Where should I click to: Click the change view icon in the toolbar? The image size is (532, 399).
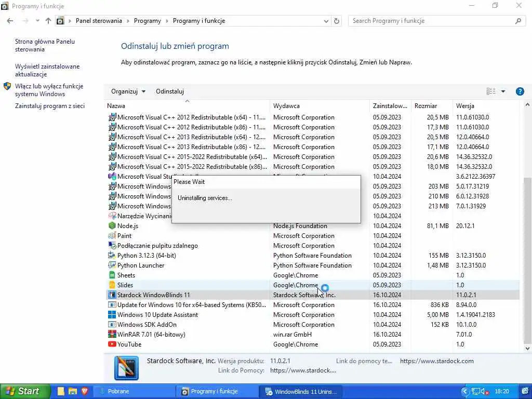[491, 91]
